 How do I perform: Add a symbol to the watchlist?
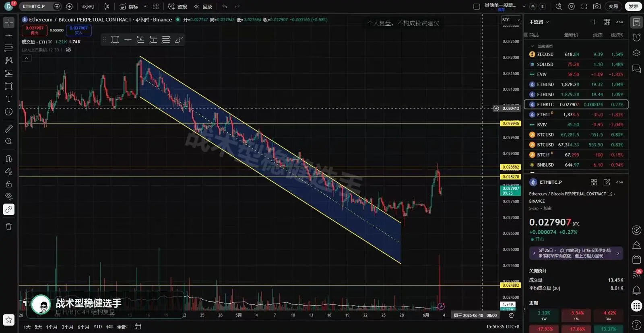click(594, 22)
